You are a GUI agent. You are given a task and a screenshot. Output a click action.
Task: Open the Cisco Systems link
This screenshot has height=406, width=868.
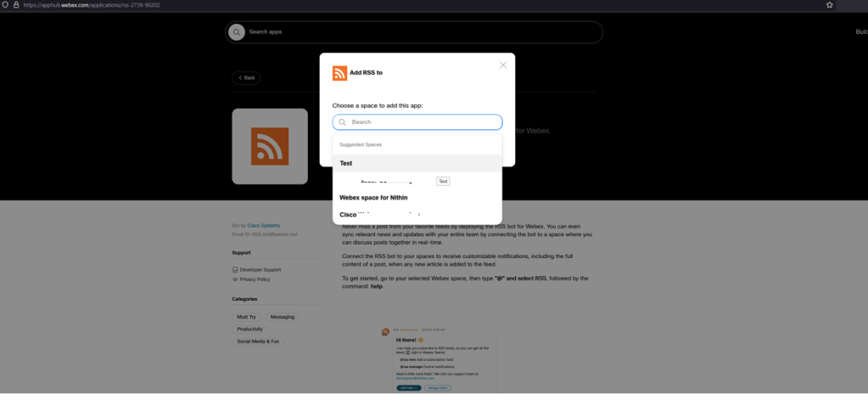(264, 225)
